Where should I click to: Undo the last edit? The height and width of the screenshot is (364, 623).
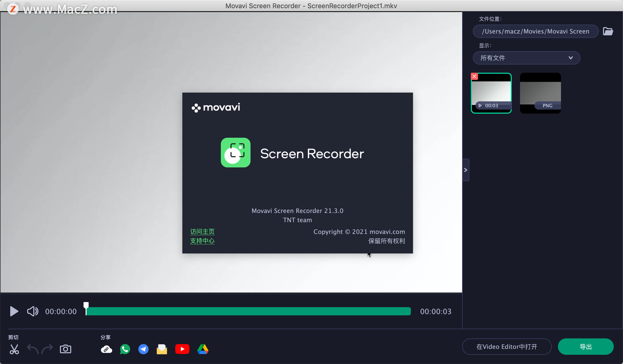tap(33, 349)
